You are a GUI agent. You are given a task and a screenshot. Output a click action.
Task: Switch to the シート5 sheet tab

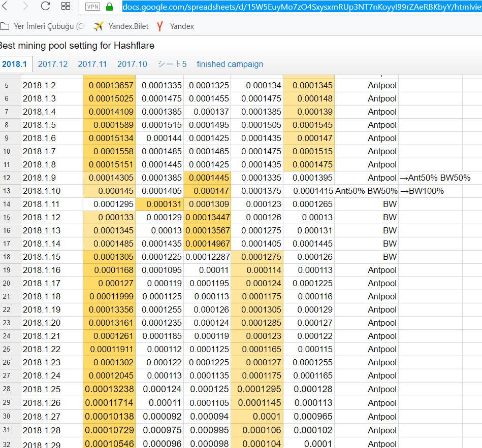coord(172,64)
